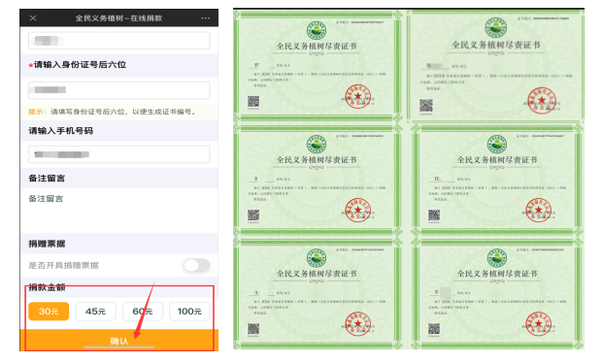603x364 pixels.
Task: Select the 45元 donation amount
Action: tap(95, 312)
